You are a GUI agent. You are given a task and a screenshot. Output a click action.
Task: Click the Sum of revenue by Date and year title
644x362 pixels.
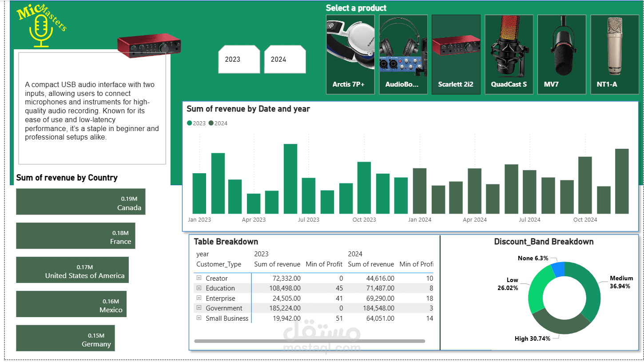[248, 109]
